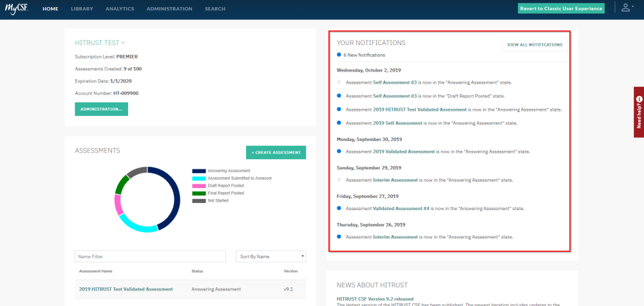This screenshot has height=306, width=644.
Task: Click the gray segment of the donut chart
Action: [137, 171]
